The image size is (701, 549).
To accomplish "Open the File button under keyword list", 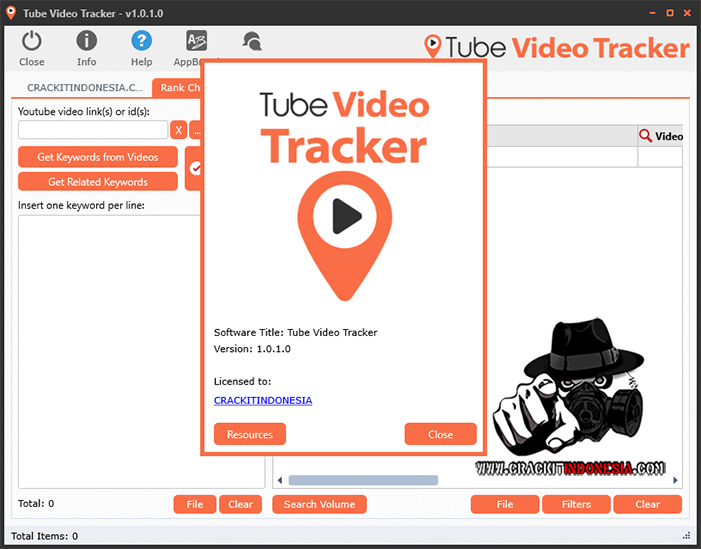I will coord(194,504).
